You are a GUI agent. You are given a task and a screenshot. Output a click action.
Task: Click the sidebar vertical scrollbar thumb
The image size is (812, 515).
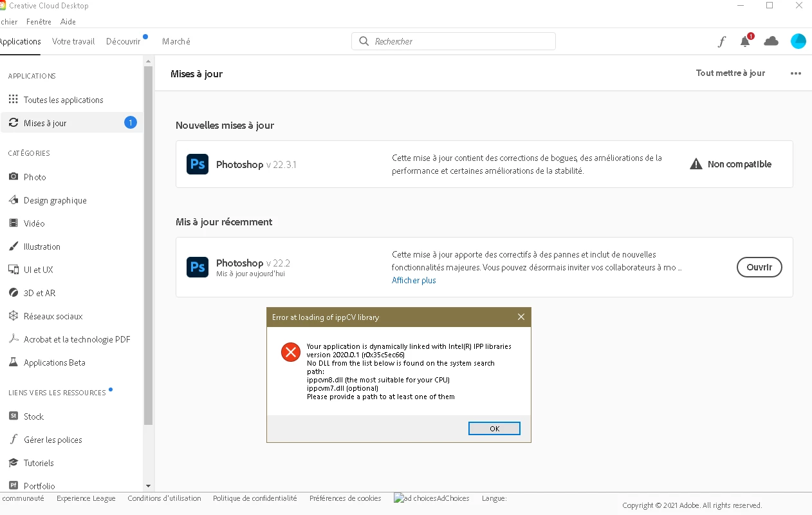149,245
